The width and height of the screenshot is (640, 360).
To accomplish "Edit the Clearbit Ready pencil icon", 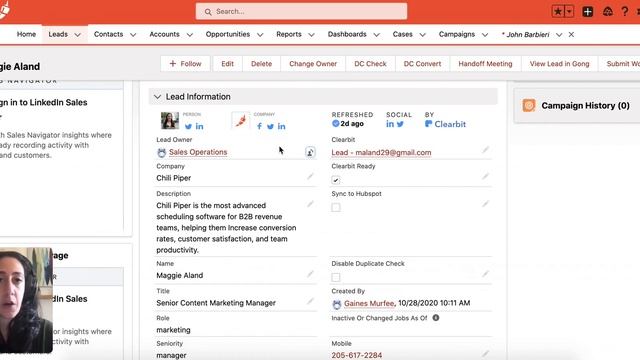I will tap(485, 176).
